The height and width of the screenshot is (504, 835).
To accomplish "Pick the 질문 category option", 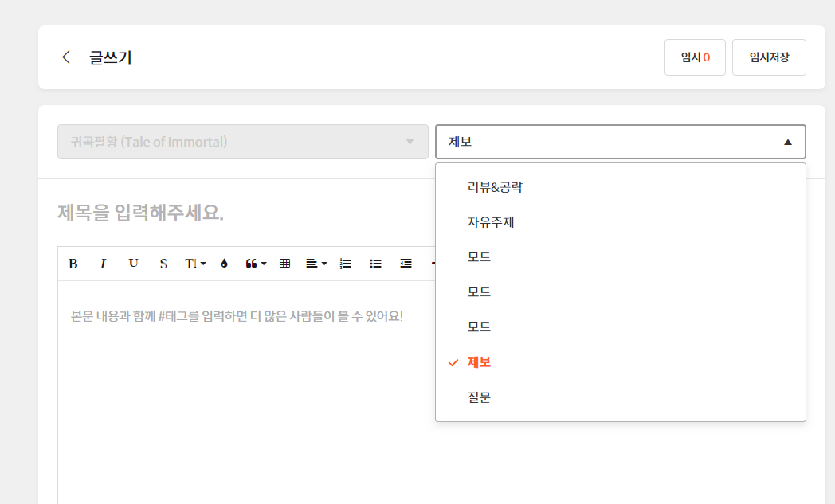I will point(479,397).
